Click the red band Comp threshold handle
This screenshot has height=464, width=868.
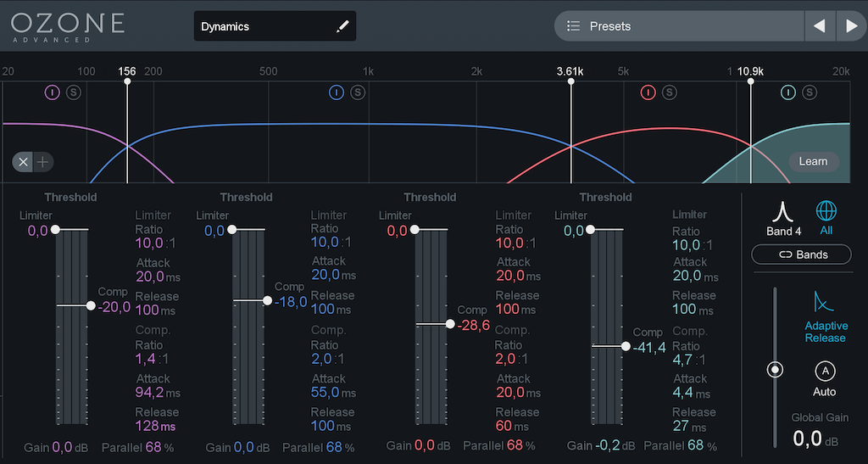(449, 324)
